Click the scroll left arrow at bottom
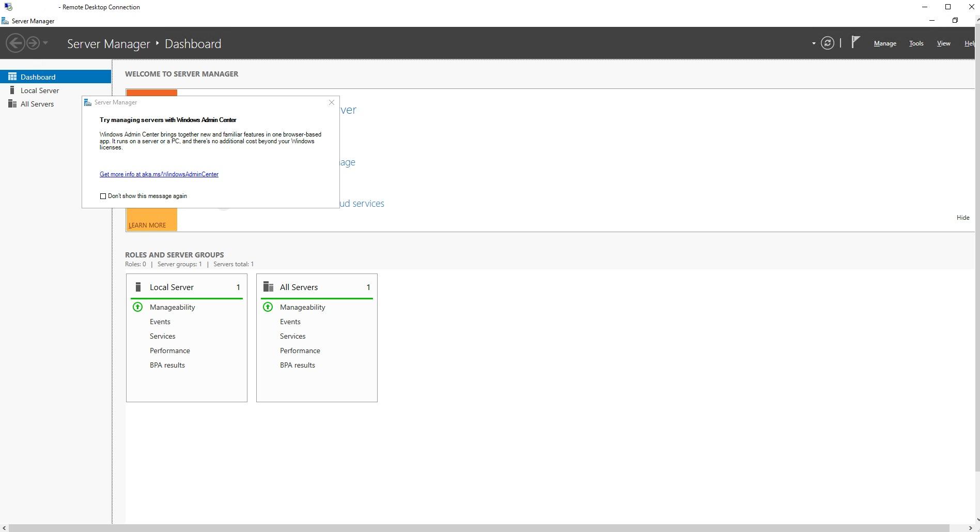The height and width of the screenshot is (532, 980). tap(4, 528)
